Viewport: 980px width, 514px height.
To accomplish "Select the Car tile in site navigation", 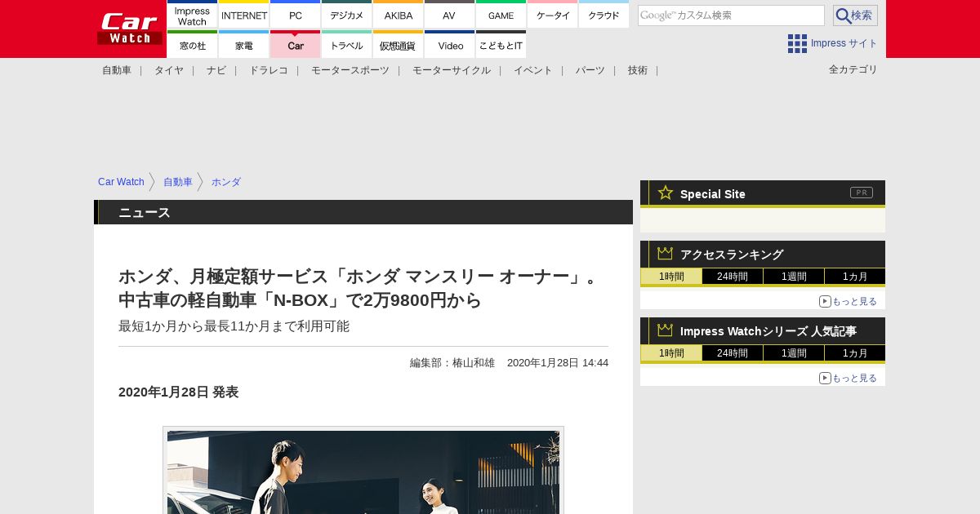I will point(295,44).
